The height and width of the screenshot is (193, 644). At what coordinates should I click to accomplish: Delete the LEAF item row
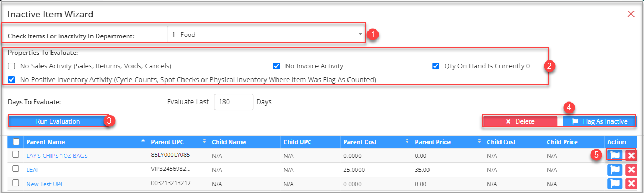click(x=631, y=169)
